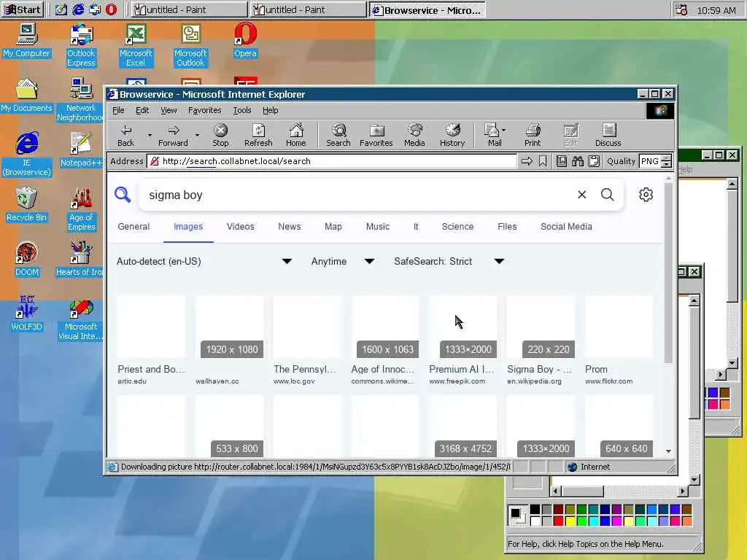This screenshot has height=560, width=747.
Task: Expand the Forward history dropdown arrow
Action: coord(197,135)
